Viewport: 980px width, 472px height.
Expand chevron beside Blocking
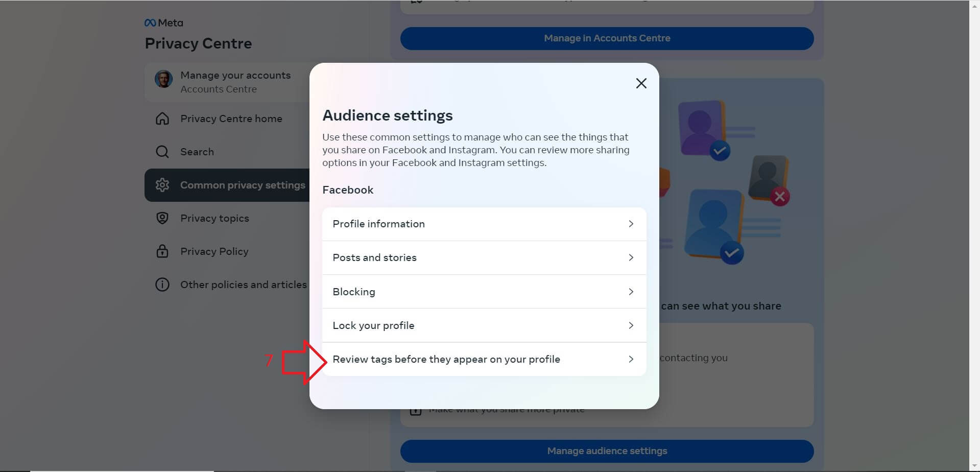[631, 292]
